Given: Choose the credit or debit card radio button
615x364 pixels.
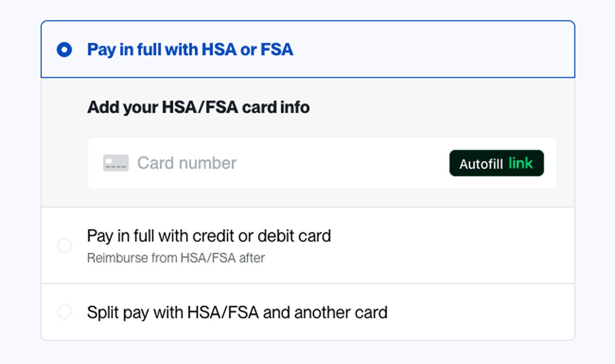Looking at the screenshot, I should [x=64, y=245].
